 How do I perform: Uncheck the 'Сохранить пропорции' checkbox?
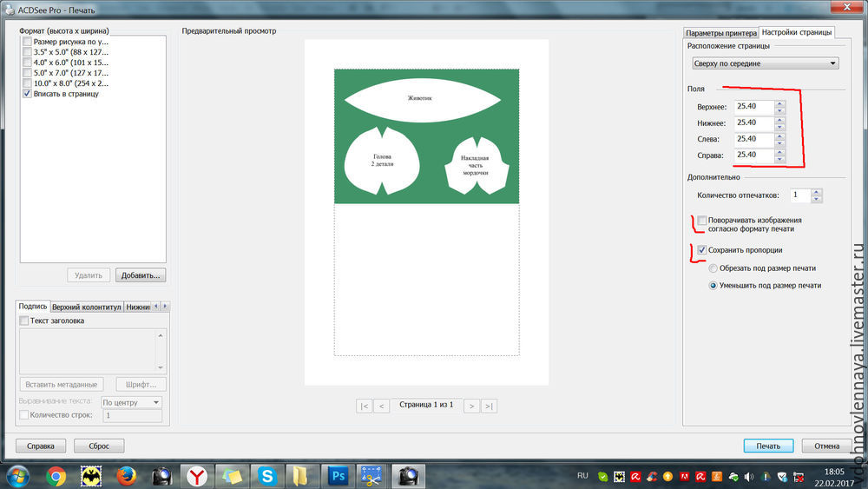pos(701,250)
